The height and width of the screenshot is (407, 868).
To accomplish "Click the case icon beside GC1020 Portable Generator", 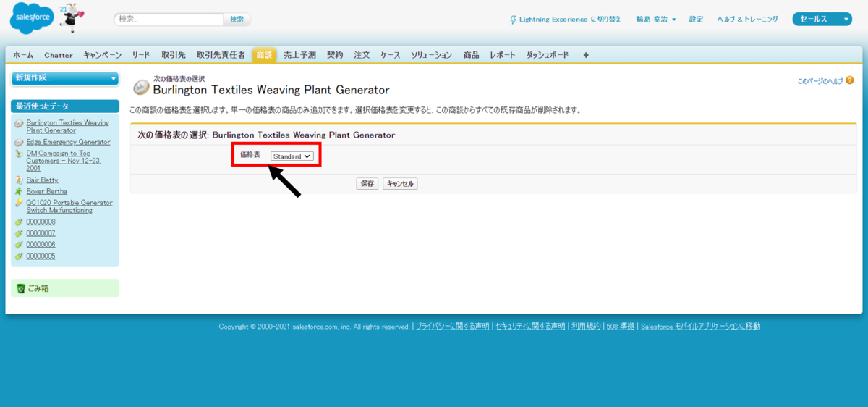I will pyautogui.click(x=19, y=203).
